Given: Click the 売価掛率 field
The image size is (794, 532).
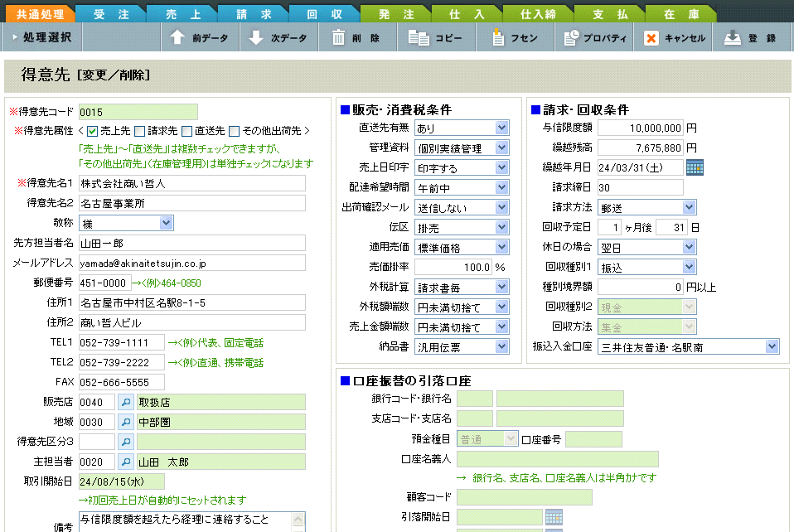Looking at the screenshot, I should pyautogui.click(x=453, y=267).
